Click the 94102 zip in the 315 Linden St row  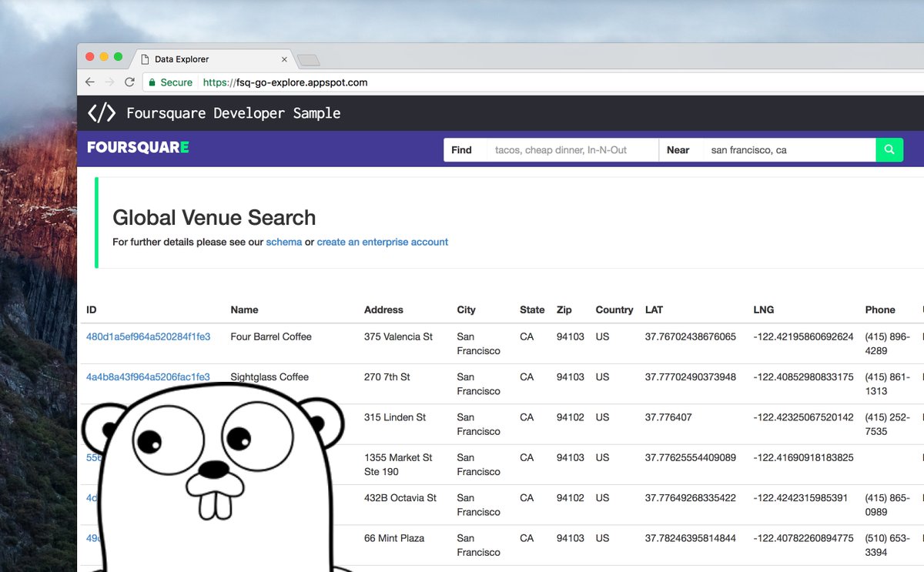coord(571,416)
